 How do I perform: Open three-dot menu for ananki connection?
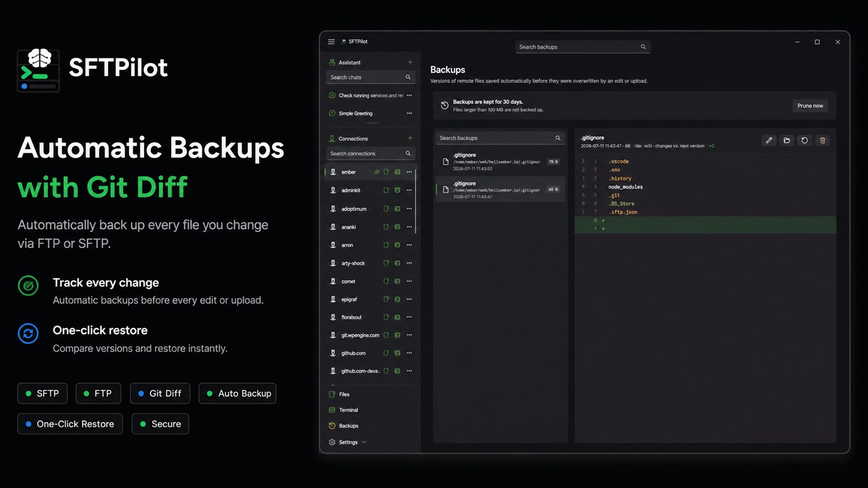tap(409, 227)
